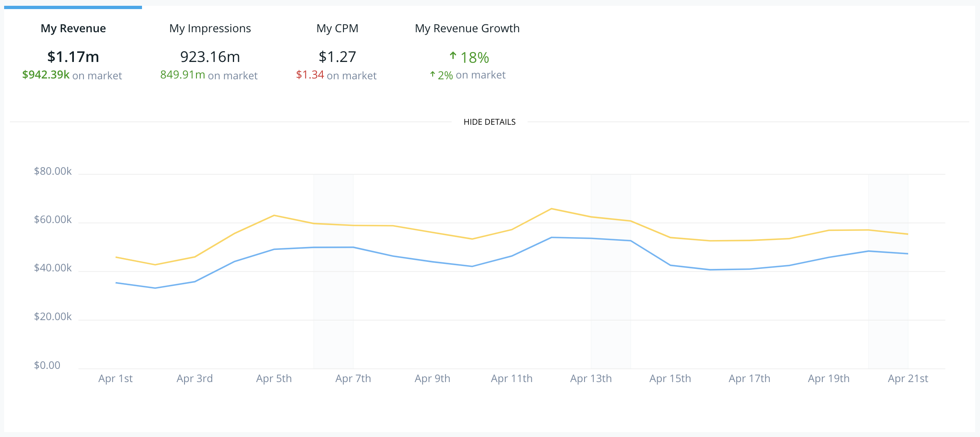The width and height of the screenshot is (980, 437).
Task: Click the Apr 7th axis label
Action: click(353, 378)
